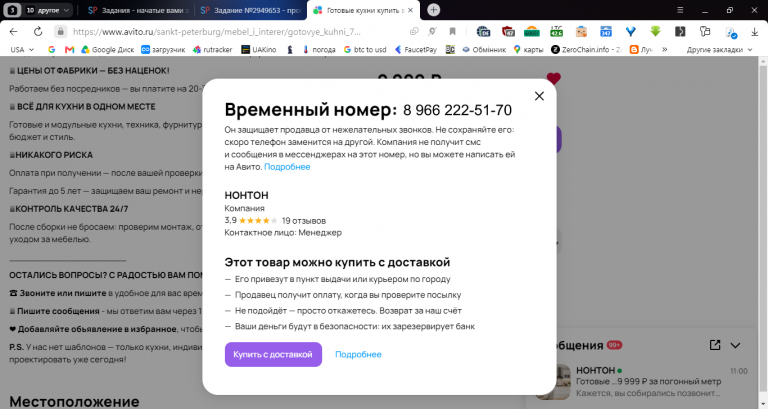Reload the current page
768x409 pixels.
[38, 32]
